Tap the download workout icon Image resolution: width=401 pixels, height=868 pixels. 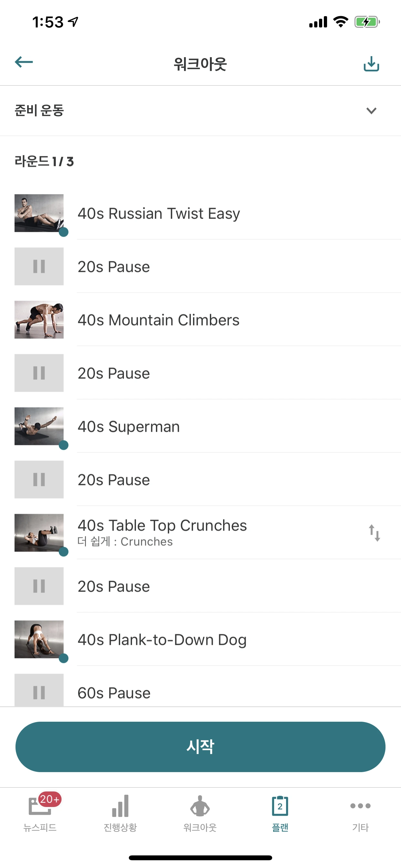pyautogui.click(x=371, y=64)
